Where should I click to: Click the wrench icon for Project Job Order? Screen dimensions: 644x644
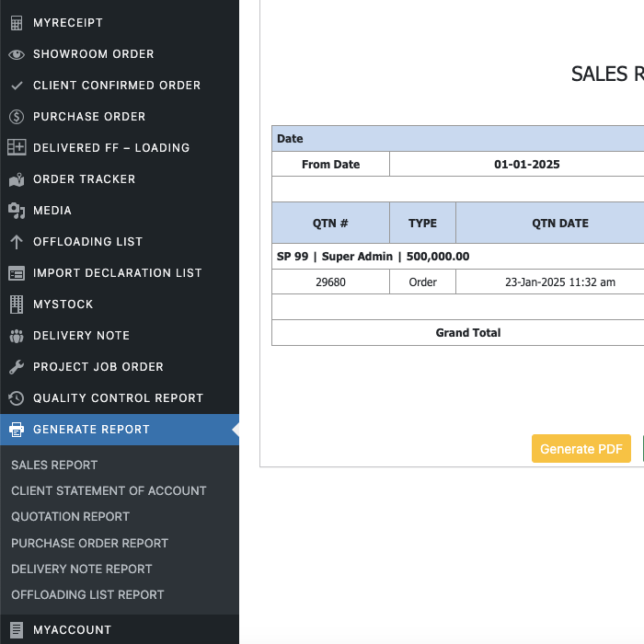pyautogui.click(x=17, y=367)
